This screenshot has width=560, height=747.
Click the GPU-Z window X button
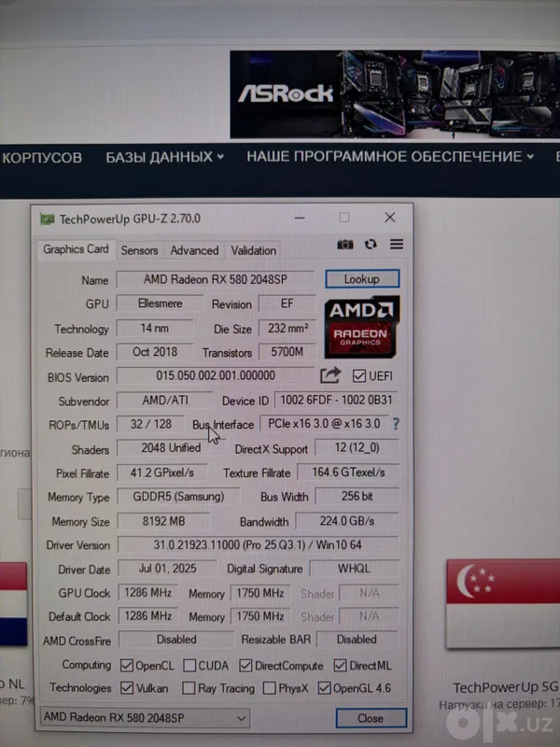pyautogui.click(x=390, y=218)
